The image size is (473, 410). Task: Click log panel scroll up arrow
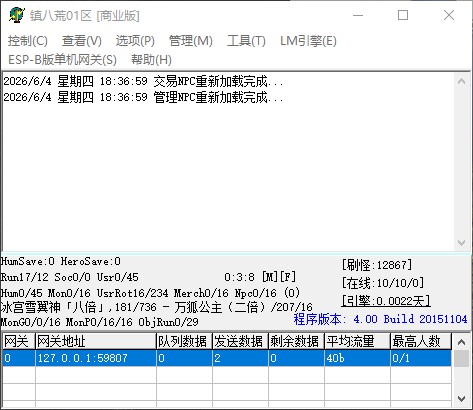pyautogui.click(x=462, y=81)
